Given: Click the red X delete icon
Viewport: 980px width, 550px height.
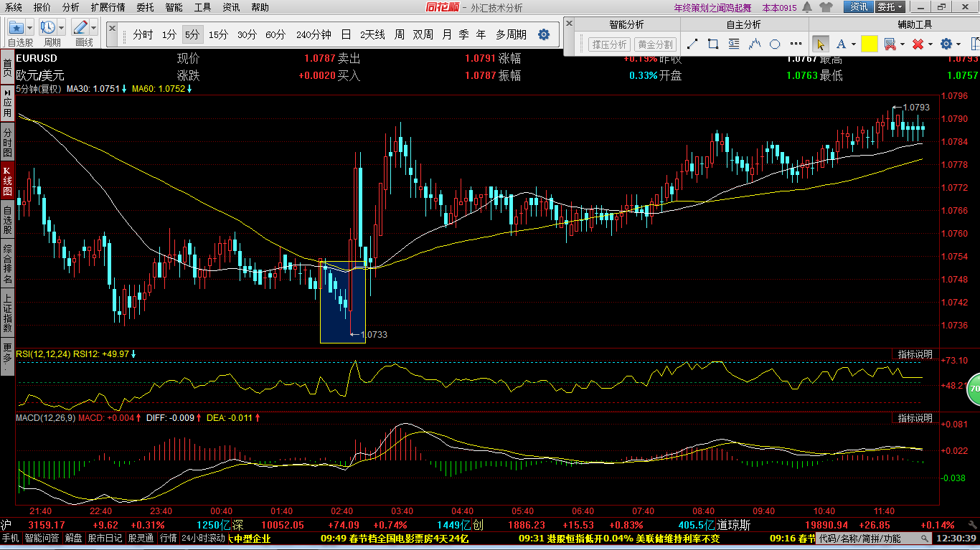Looking at the screenshot, I should [x=918, y=44].
